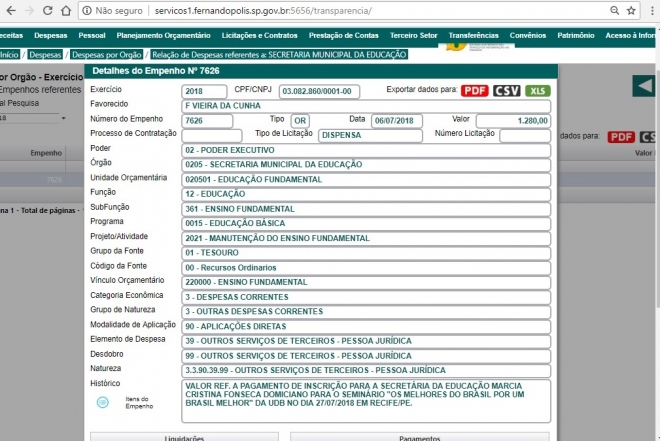Go to the Convênios menu
The image size is (660, 441).
coord(526,35)
